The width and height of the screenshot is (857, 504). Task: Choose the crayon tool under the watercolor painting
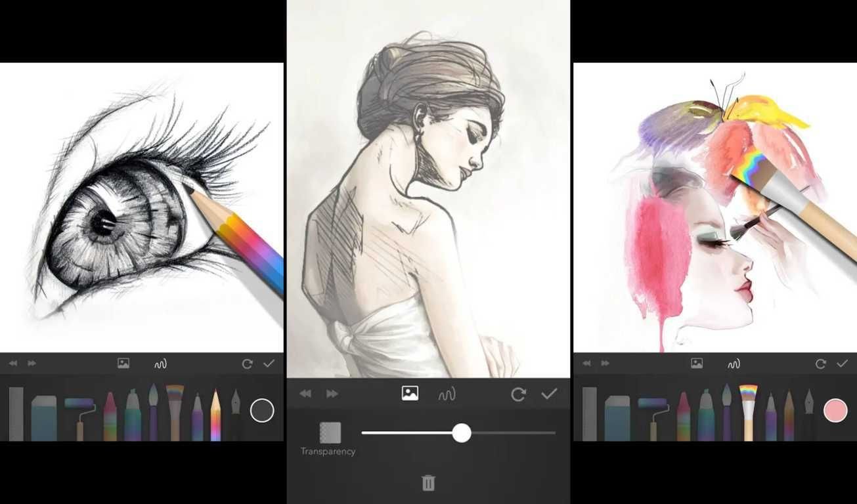(x=683, y=417)
